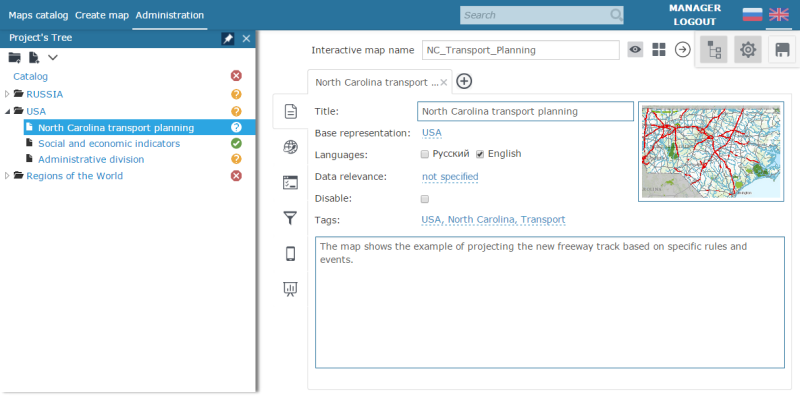Open the filter funnel side tab
800x396 pixels.
coord(290,218)
